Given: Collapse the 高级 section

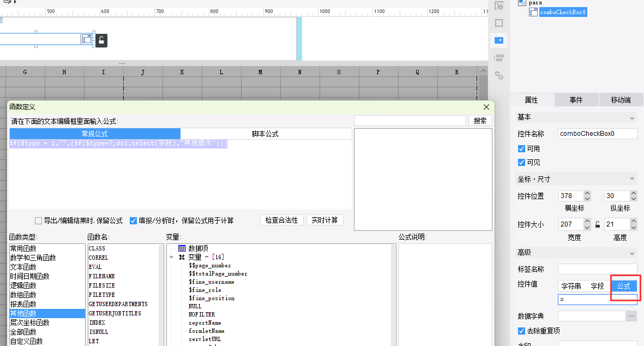Looking at the screenshot, I should pos(632,254).
